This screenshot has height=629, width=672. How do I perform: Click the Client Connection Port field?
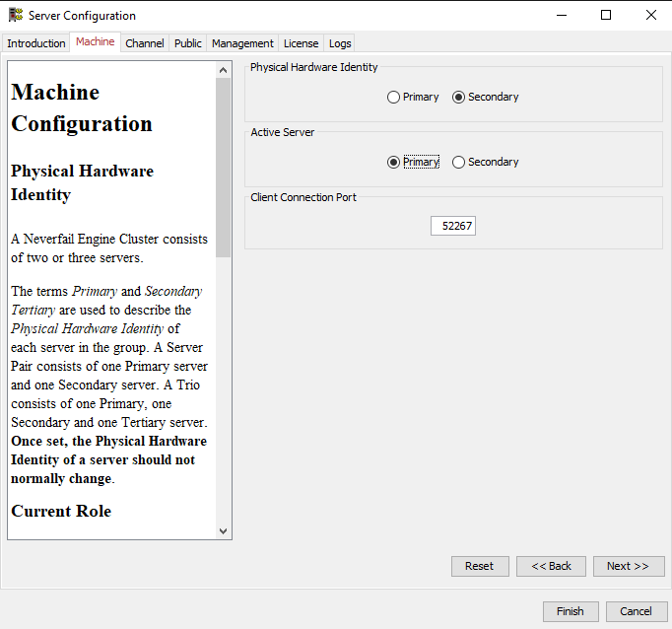click(453, 226)
